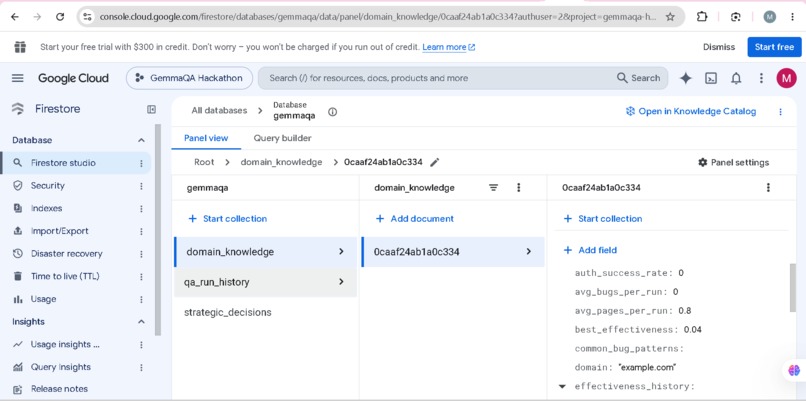Go back using the browser back arrow
This screenshot has width=806, height=401.
click(x=15, y=17)
